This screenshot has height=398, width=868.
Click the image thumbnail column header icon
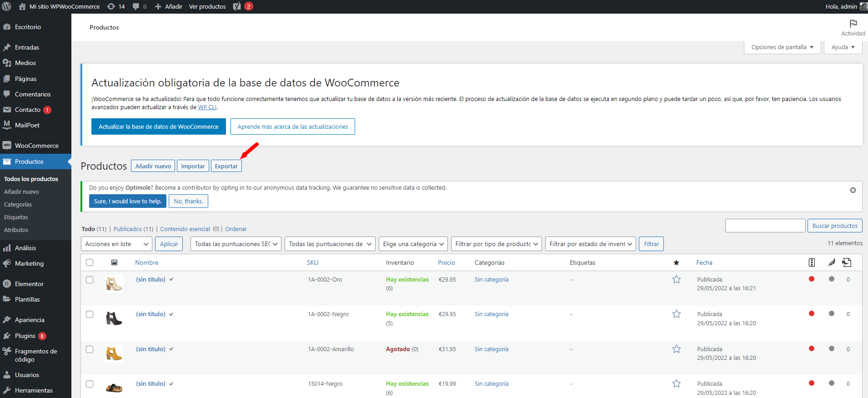(x=114, y=262)
